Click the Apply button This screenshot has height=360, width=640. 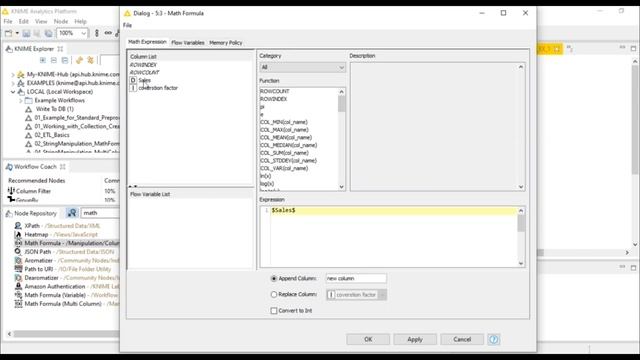click(x=415, y=339)
